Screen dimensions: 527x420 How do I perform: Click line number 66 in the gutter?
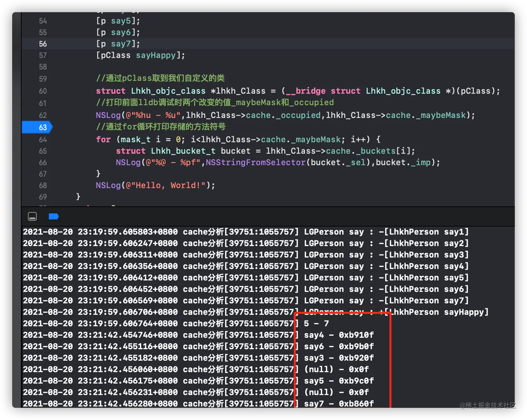[x=43, y=163]
